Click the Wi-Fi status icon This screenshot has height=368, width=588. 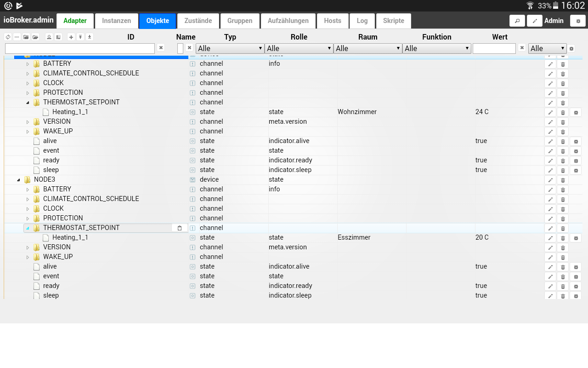pos(530,6)
